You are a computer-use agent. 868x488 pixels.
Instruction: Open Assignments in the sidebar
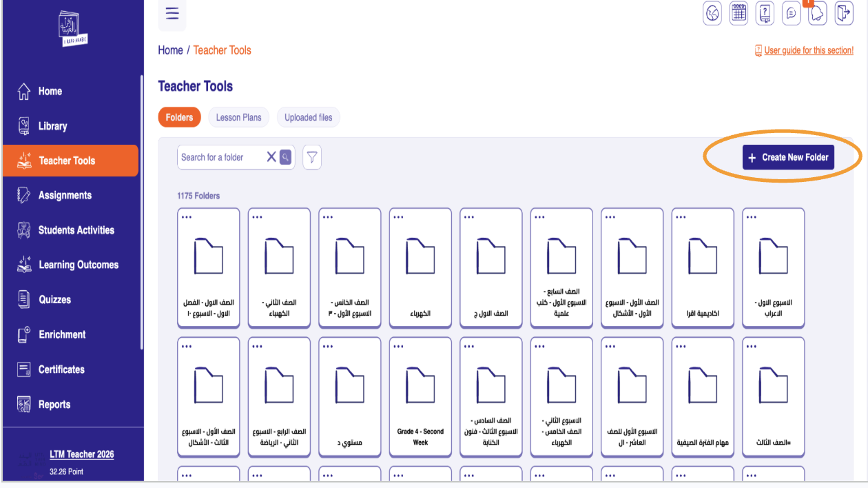point(65,196)
